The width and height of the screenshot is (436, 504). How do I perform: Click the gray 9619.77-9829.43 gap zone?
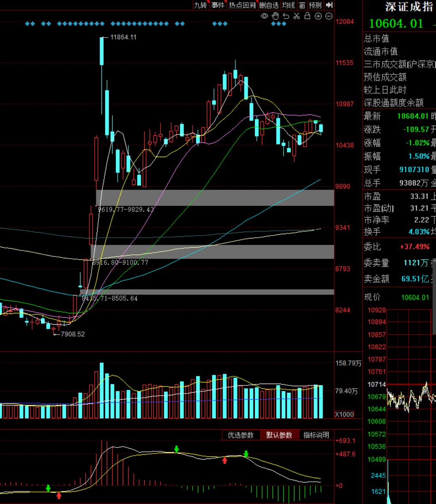[215, 198]
